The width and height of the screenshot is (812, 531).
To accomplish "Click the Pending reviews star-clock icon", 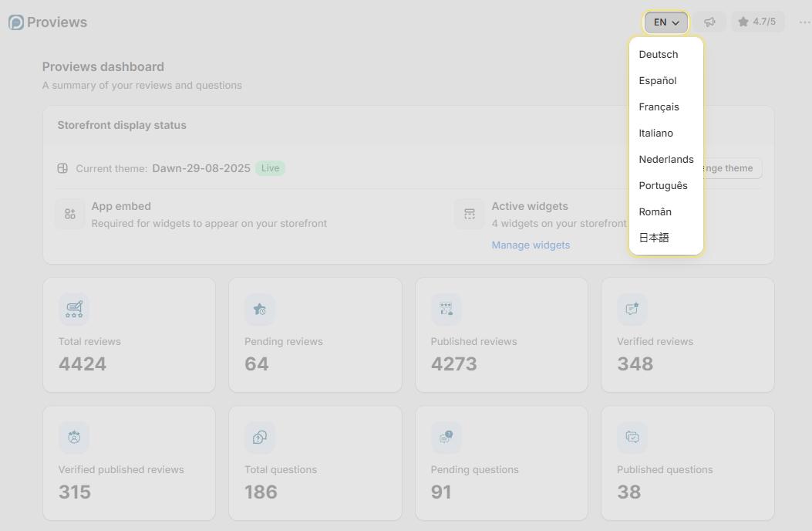I will [259, 309].
